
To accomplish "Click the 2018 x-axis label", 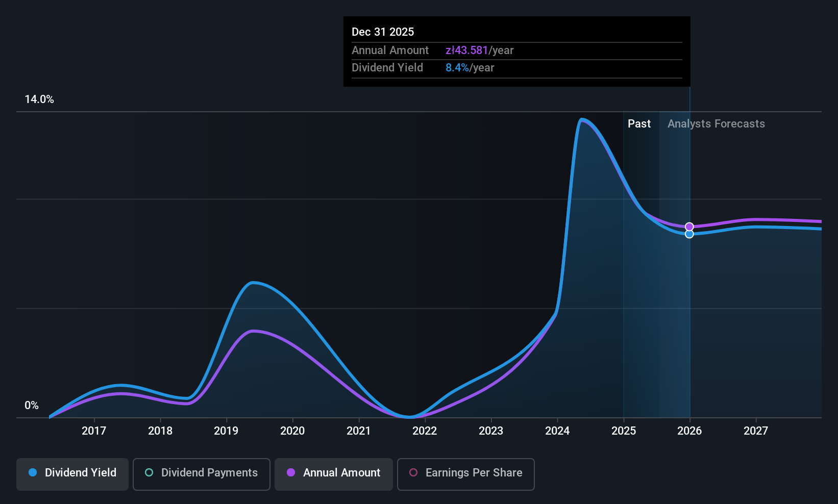I will (x=160, y=431).
